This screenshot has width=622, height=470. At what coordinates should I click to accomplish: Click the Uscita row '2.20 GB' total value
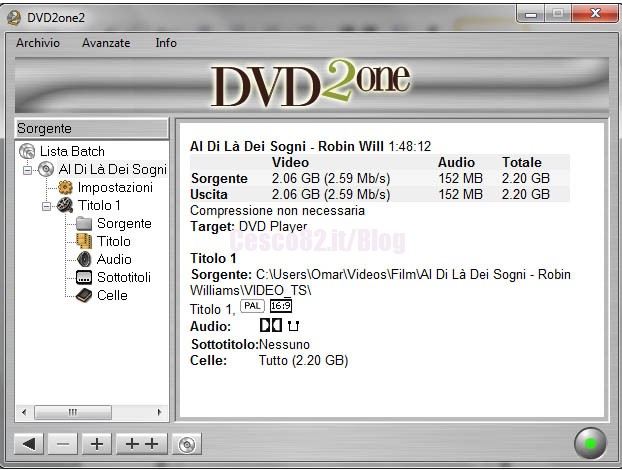526,194
